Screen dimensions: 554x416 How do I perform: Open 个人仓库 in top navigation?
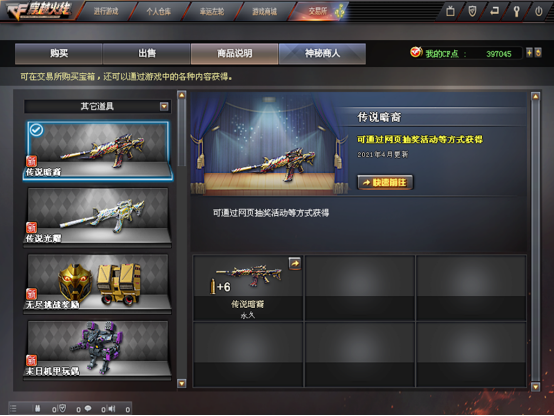(x=159, y=11)
